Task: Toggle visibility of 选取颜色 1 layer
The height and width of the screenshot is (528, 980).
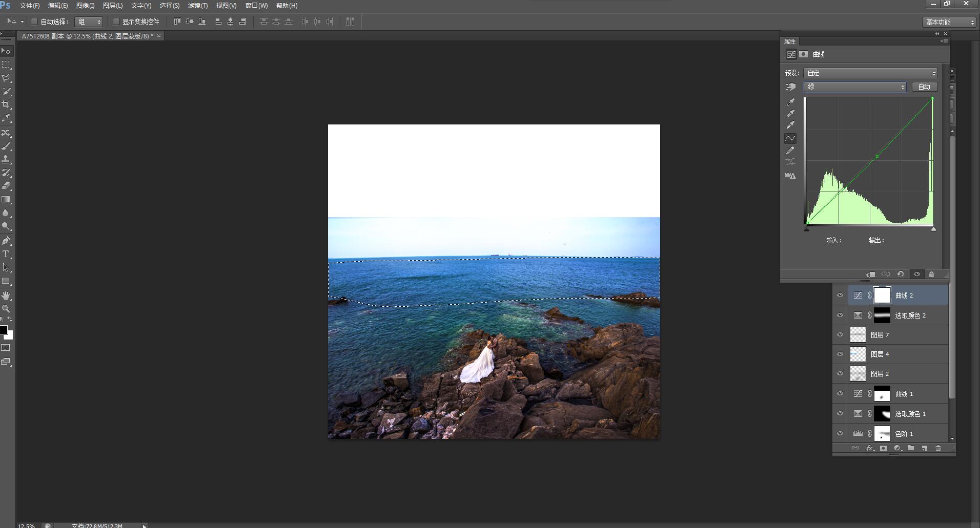Action: (x=840, y=414)
